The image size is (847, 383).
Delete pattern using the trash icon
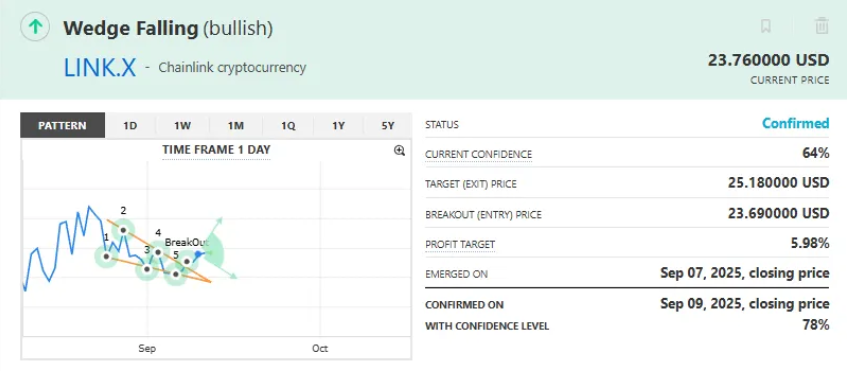pos(822,25)
